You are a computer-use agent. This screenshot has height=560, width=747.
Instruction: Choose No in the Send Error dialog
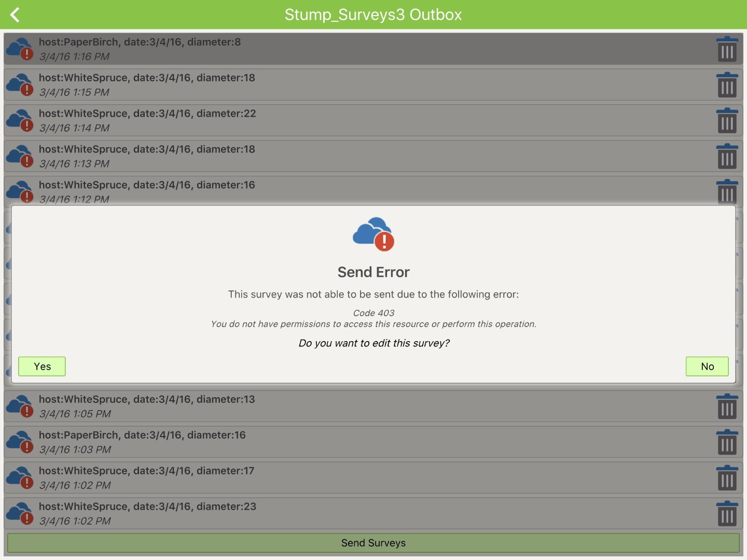pos(707,367)
